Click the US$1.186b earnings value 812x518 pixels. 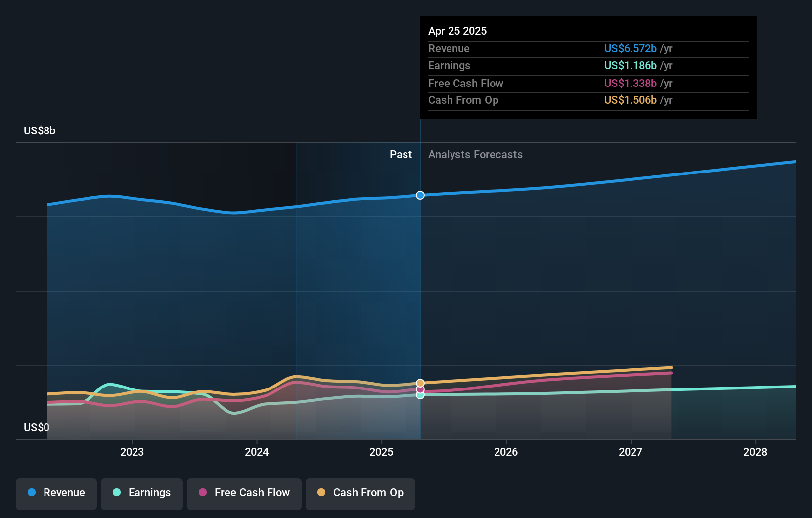coord(631,65)
